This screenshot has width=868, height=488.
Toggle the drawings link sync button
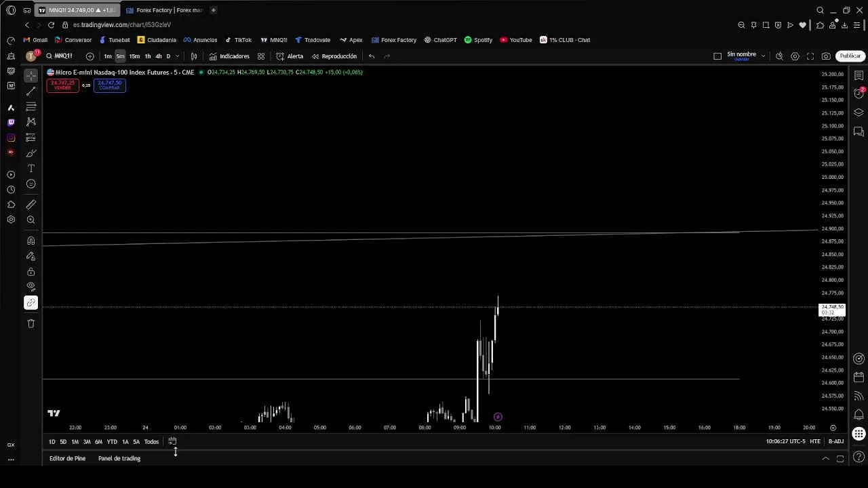tap(31, 303)
